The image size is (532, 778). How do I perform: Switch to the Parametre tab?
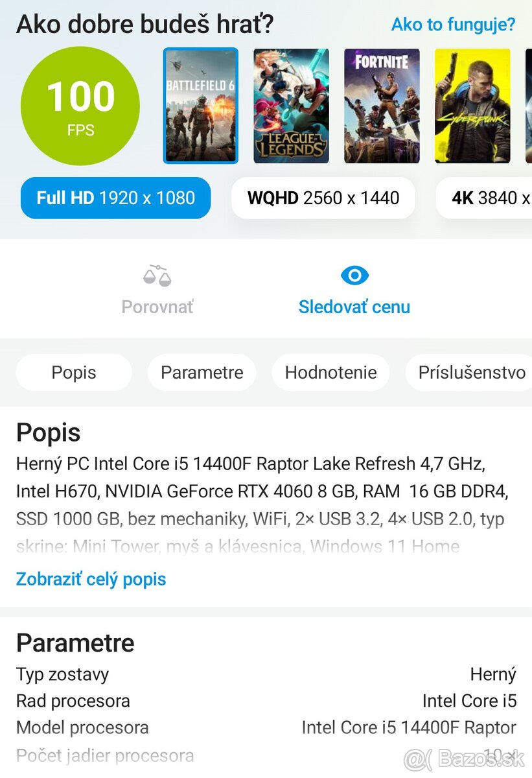click(x=202, y=372)
